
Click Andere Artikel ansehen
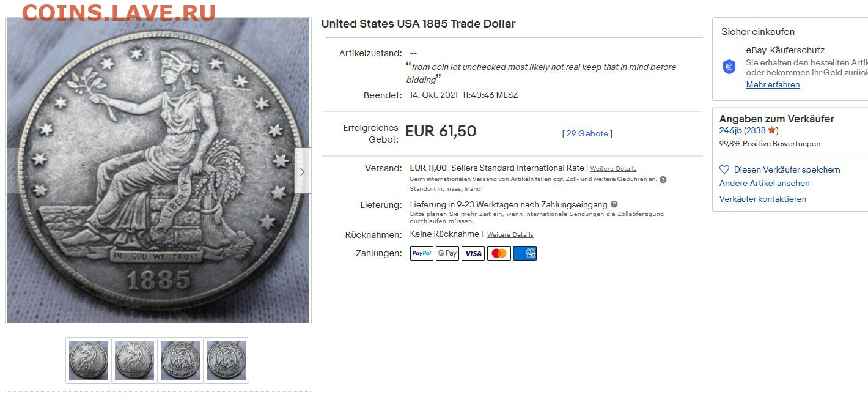(x=764, y=183)
